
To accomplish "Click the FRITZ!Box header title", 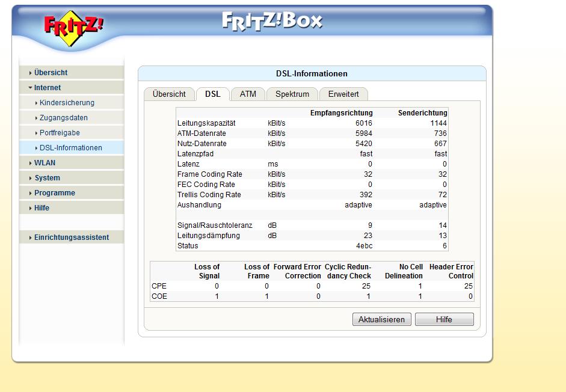I will point(272,20).
